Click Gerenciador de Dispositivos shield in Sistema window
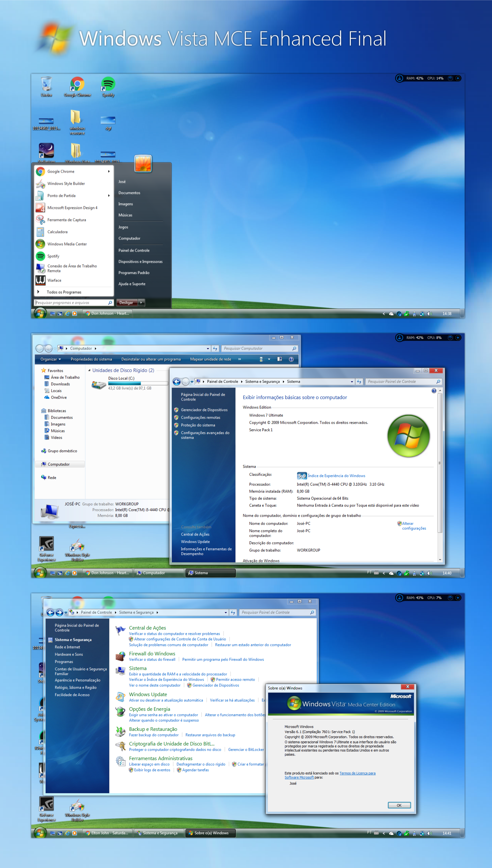The image size is (492, 868). [x=176, y=410]
